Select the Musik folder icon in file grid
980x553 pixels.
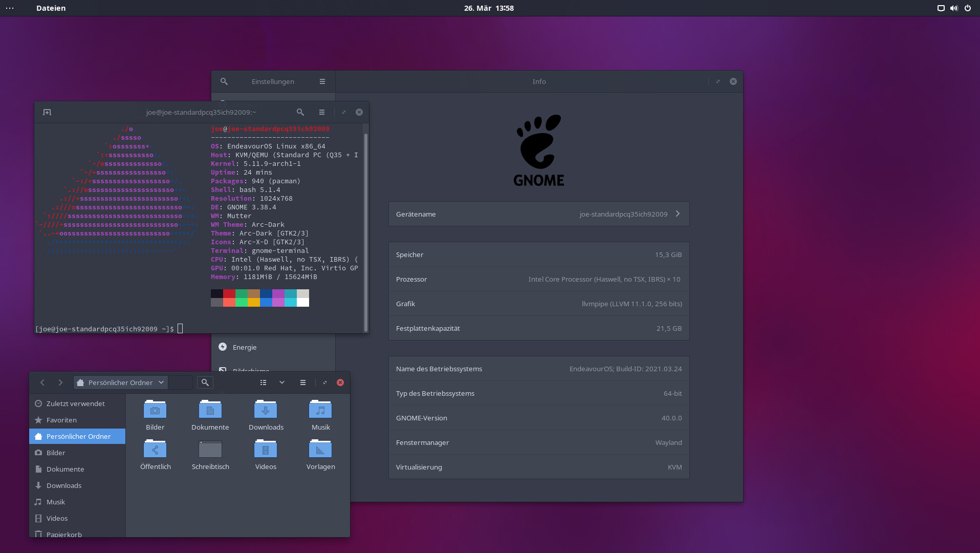320,409
